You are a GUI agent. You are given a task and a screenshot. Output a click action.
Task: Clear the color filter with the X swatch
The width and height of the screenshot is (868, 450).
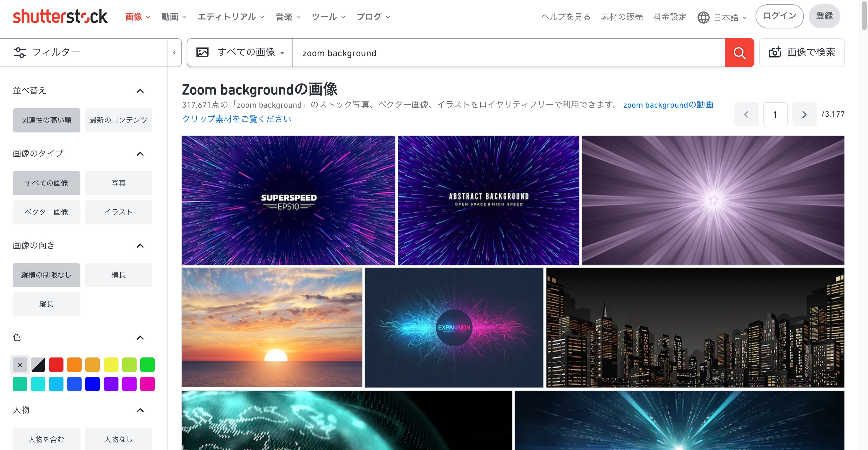pyautogui.click(x=20, y=365)
